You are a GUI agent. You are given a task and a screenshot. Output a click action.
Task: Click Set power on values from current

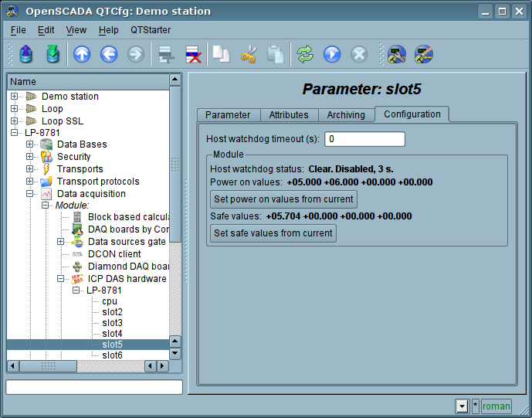pos(283,199)
